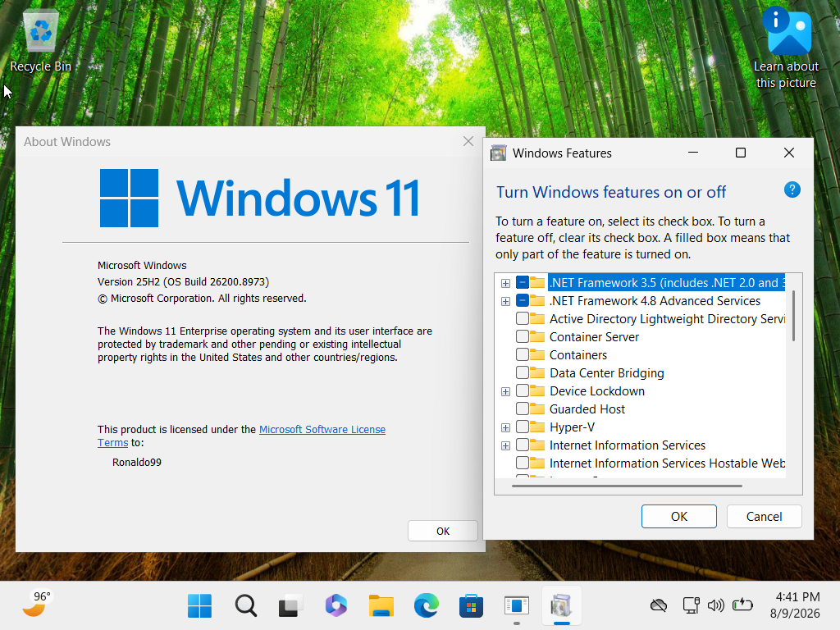Toggle .NET Framework 3.5 checkbox

523,282
